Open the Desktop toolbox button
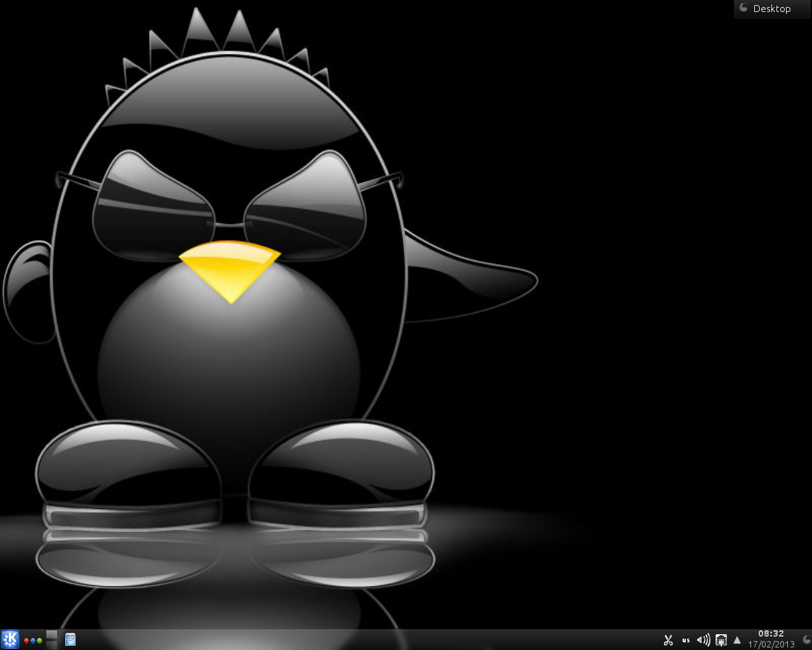 click(x=771, y=9)
